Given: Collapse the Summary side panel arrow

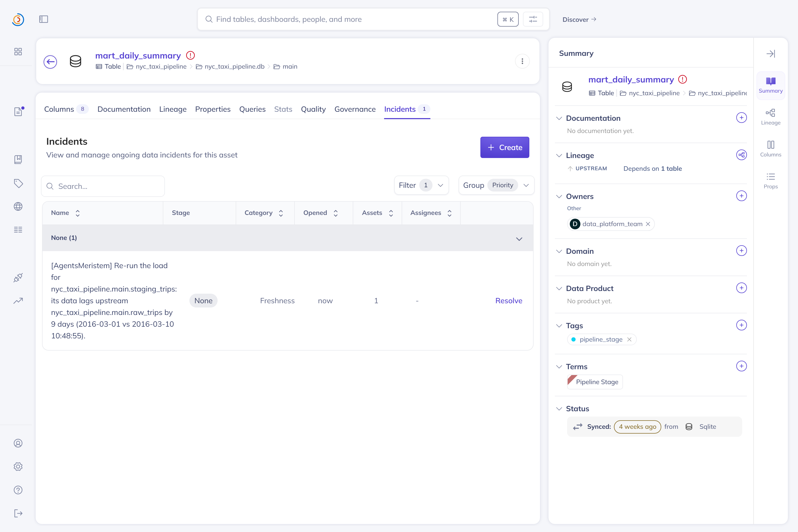Looking at the screenshot, I should tap(771, 54).
